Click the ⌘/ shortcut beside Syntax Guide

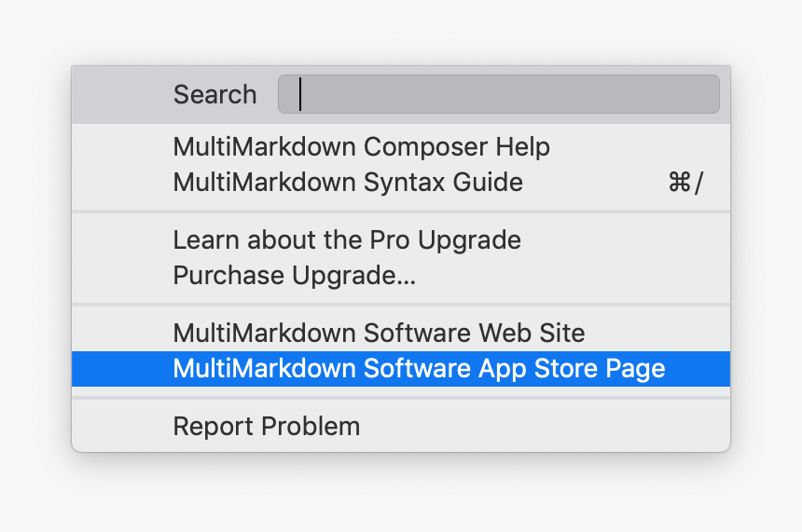click(684, 183)
